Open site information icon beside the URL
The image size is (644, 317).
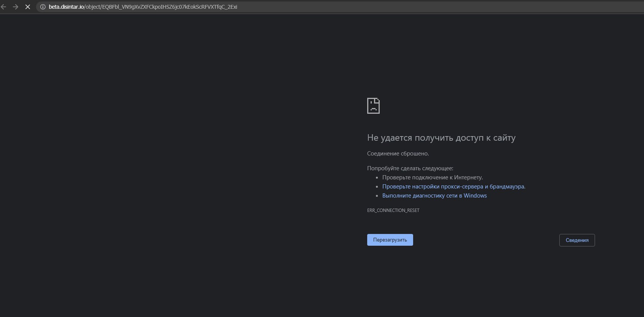click(x=43, y=7)
